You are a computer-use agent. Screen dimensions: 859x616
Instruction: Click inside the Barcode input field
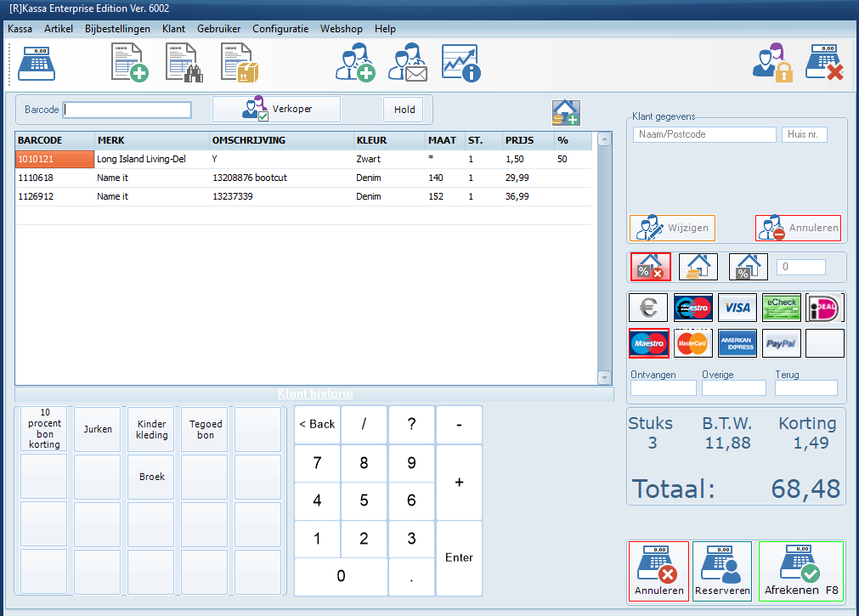point(127,110)
